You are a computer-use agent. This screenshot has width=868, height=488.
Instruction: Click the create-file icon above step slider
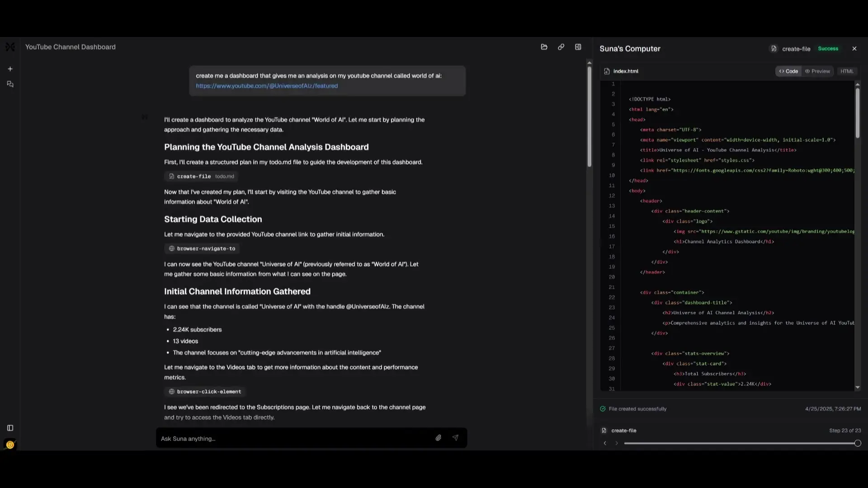click(x=604, y=431)
